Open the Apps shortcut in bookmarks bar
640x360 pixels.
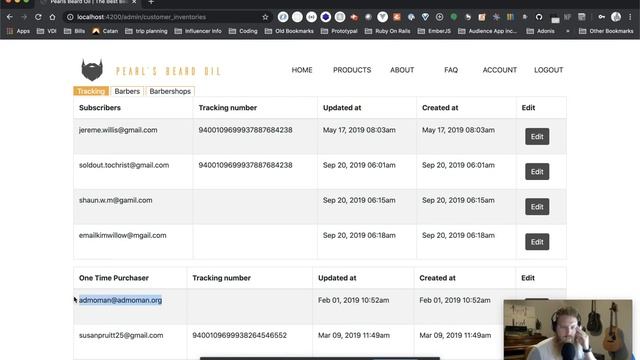pos(18,31)
